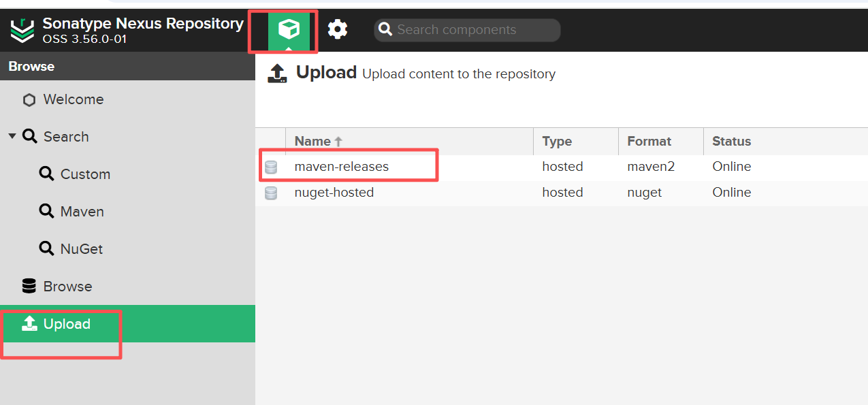Viewport: 868px width, 405px height.
Task: Click the Online status for nuget-hosted
Action: tap(732, 193)
